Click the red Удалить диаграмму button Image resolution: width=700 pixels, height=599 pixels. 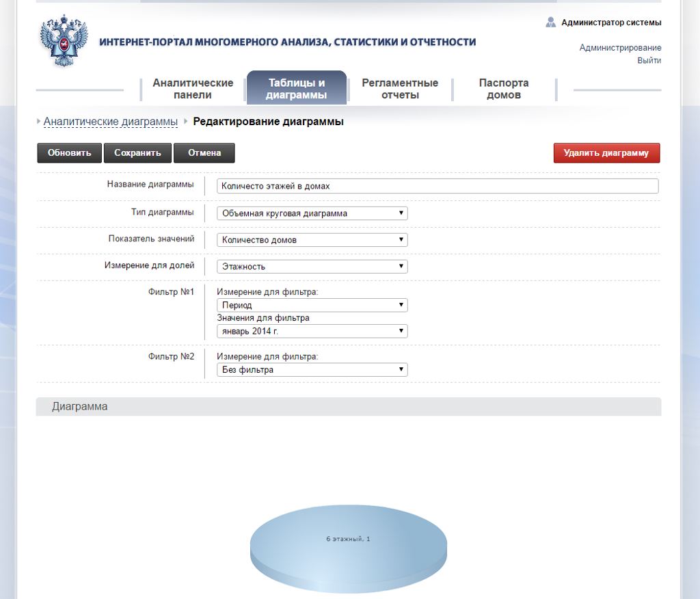pos(606,153)
